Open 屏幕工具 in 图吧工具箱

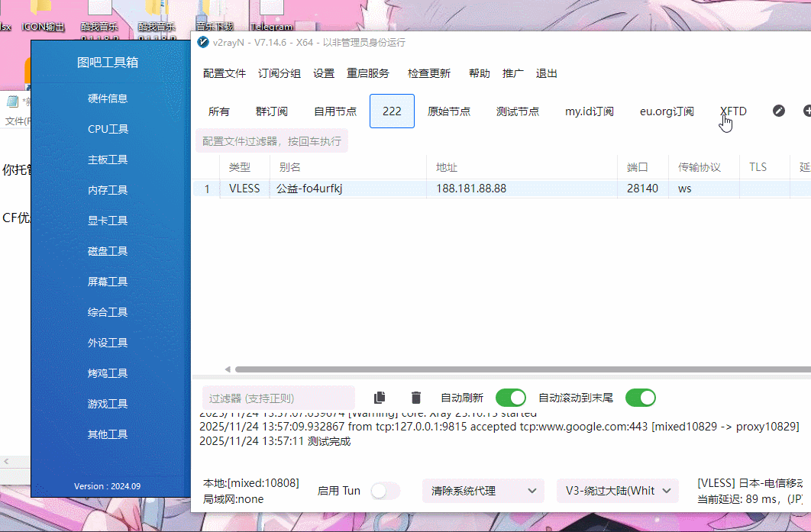[x=108, y=281]
